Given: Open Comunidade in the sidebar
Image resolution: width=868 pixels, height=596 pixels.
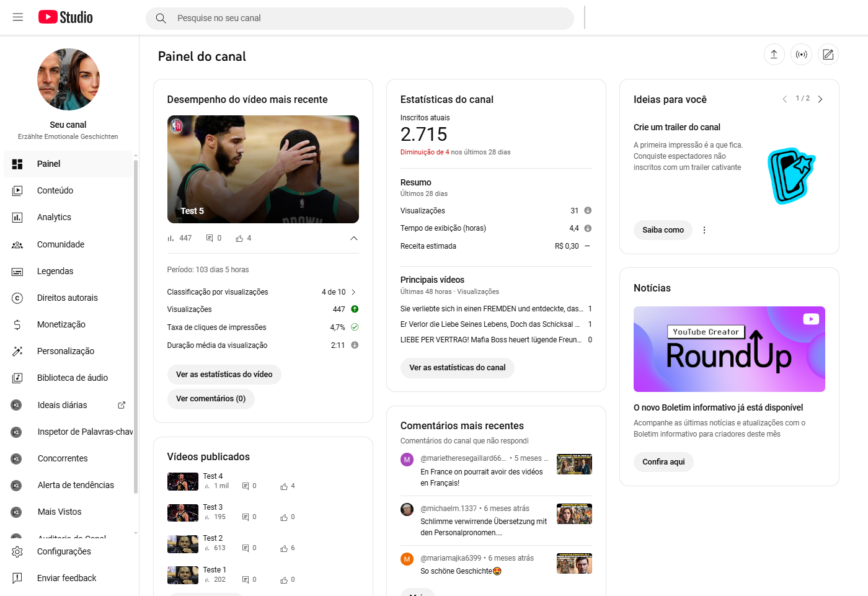Looking at the screenshot, I should 68,244.
